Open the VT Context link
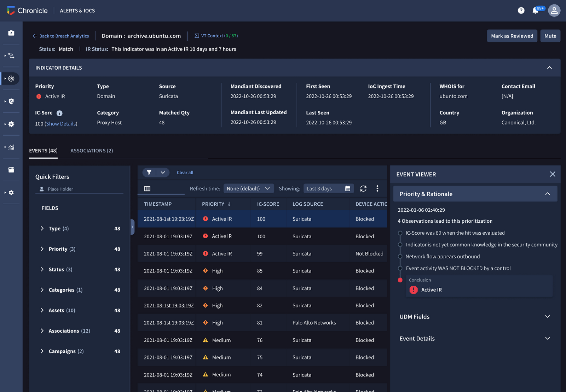The width and height of the screenshot is (566, 392). click(x=216, y=36)
